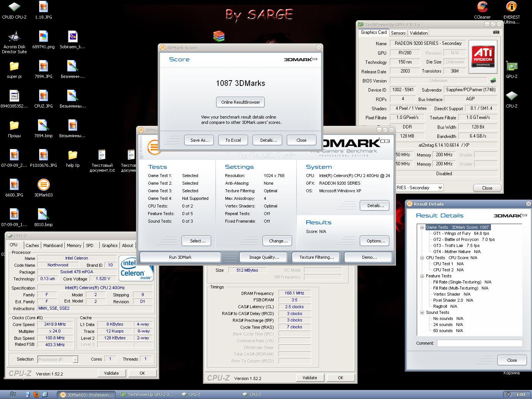The width and height of the screenshot is (532, 399).
Task: Activate 3DMark03 - Professional taskbar item
Action: click(x=87, y=394)
